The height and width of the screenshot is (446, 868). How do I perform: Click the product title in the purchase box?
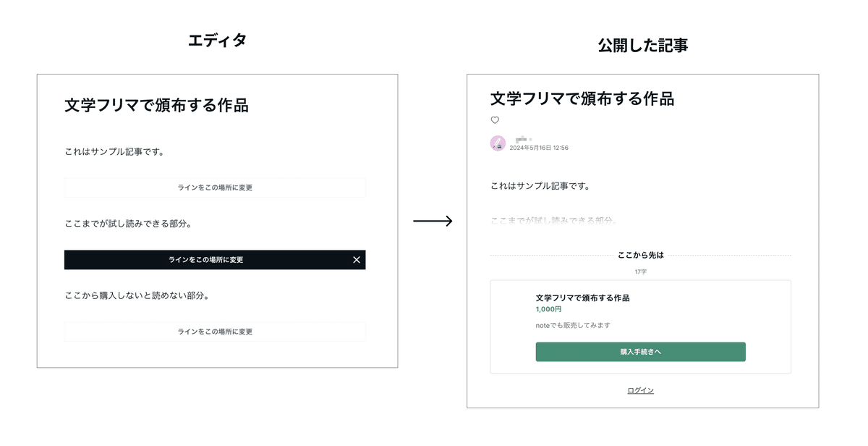[x=582, y=298]
